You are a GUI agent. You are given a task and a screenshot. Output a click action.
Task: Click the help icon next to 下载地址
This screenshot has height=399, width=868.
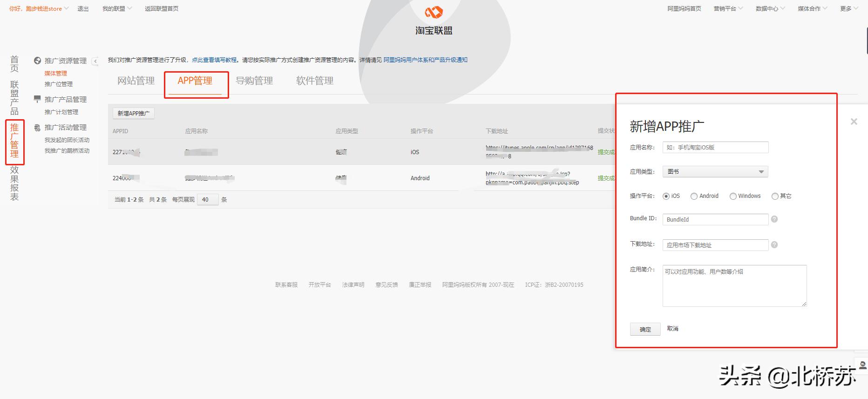click(x=774, y=244)
